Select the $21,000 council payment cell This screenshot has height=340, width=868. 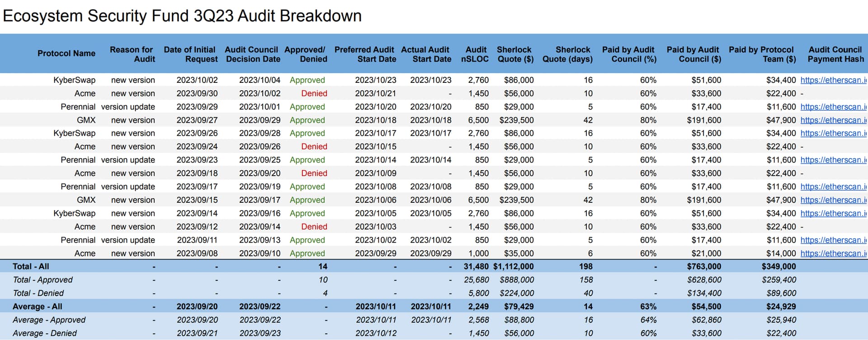706,253
